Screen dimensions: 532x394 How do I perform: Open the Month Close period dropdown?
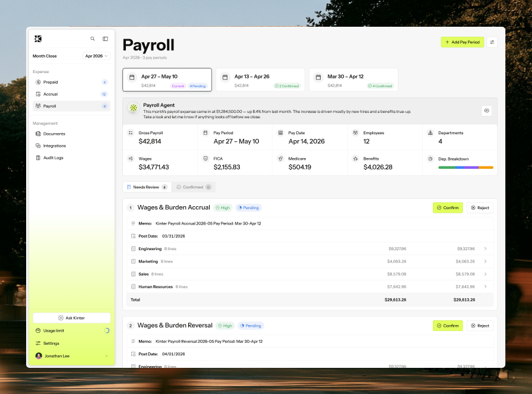[x=96, y=56]
